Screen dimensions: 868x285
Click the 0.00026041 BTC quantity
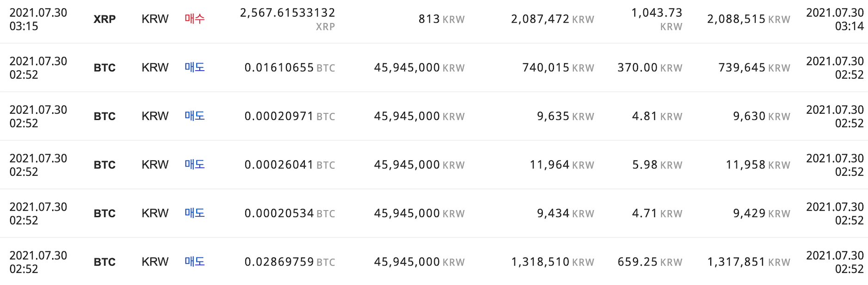point(289,165)
